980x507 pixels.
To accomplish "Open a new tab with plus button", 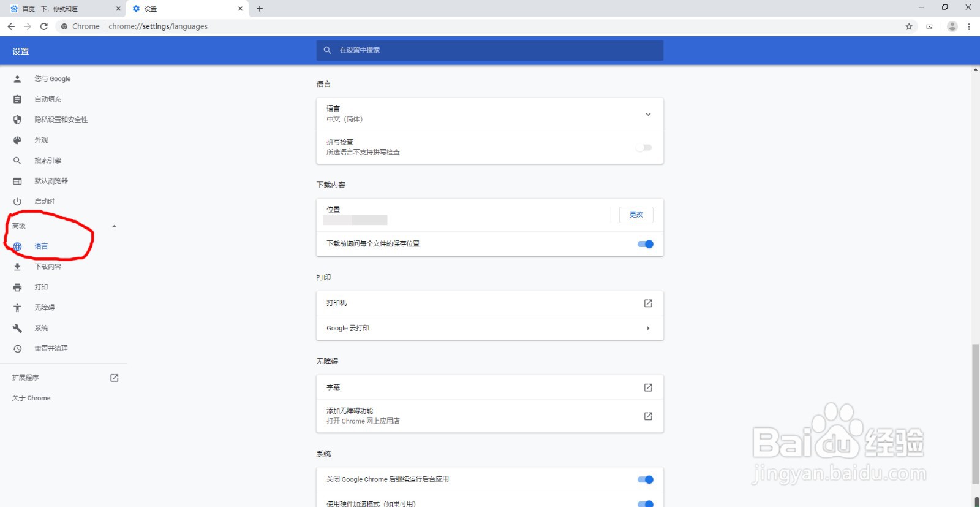I will click(x=260, y=9).
